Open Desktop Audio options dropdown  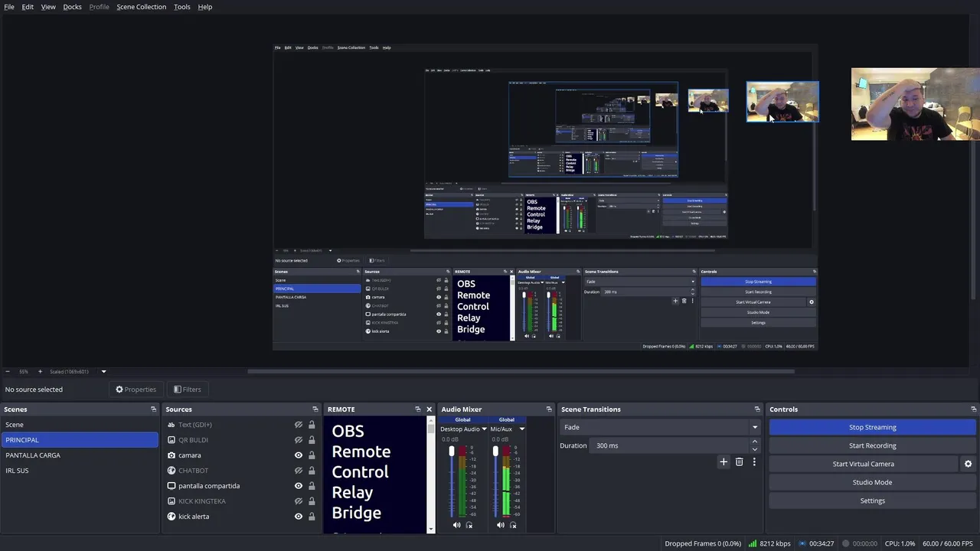(484, 429)
